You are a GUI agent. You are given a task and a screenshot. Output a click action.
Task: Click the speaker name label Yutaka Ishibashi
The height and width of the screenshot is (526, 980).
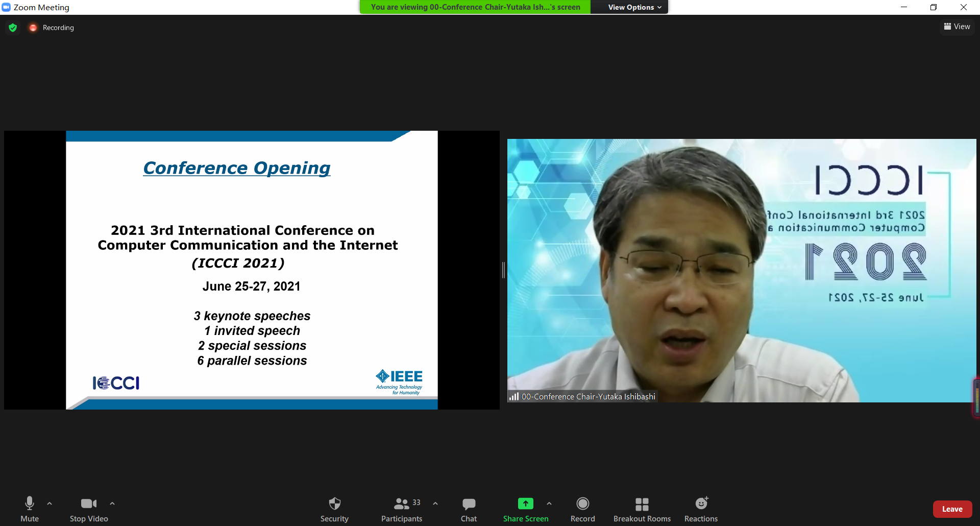588,396
